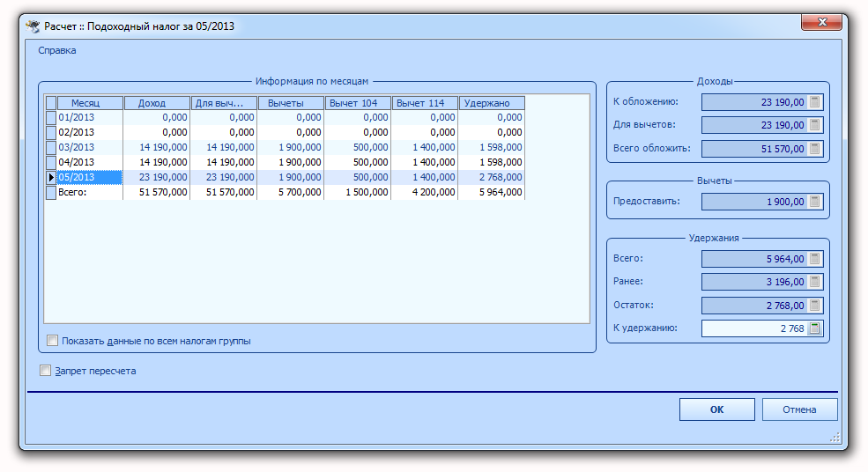Click Удержано cell in 03/2013 row

pyautogui.click(x=492, y=147)
